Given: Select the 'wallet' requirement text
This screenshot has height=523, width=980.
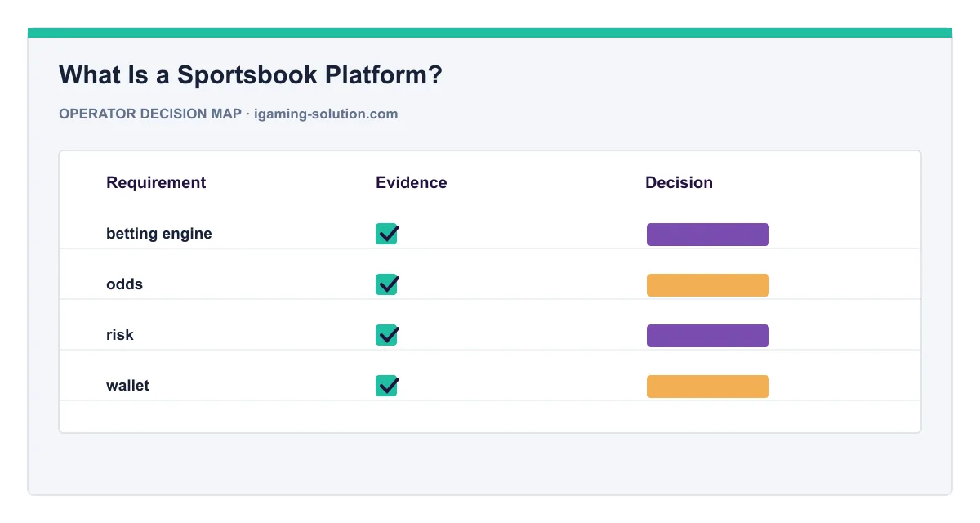Looking at the screenshot, I should [x=127, y=386].
